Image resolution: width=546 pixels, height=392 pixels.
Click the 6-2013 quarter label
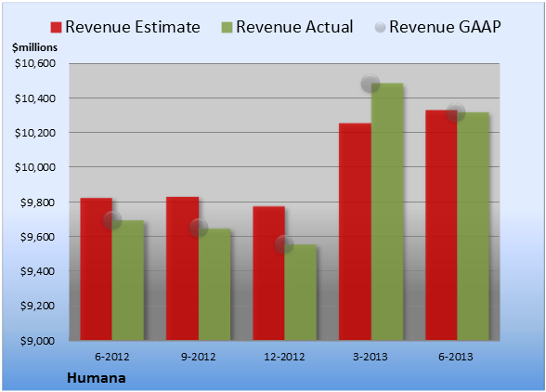(x=456, y=357)
